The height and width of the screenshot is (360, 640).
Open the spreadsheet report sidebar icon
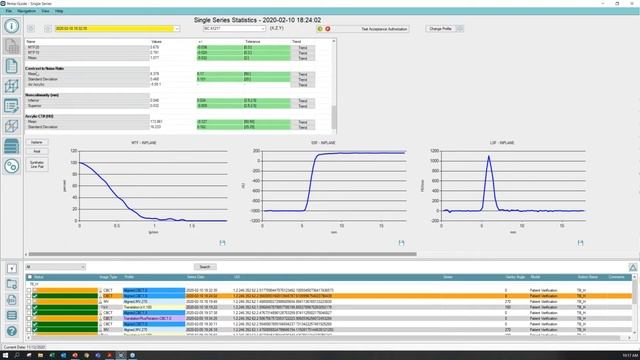[x=11, y=46]
